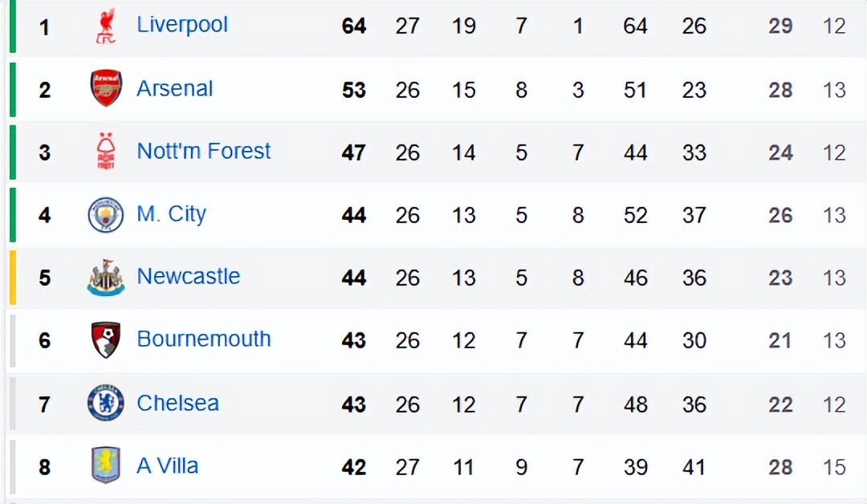Click the Newcastle United crest
Viewport: 867px width, 504px height.
(106, 277)
